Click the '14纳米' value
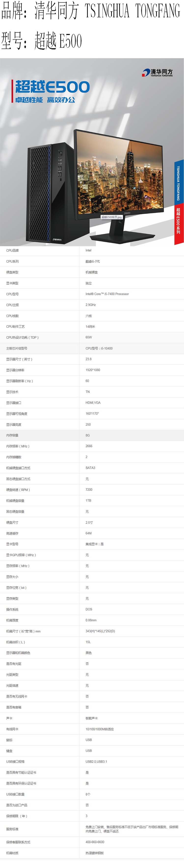 [90, 326]
